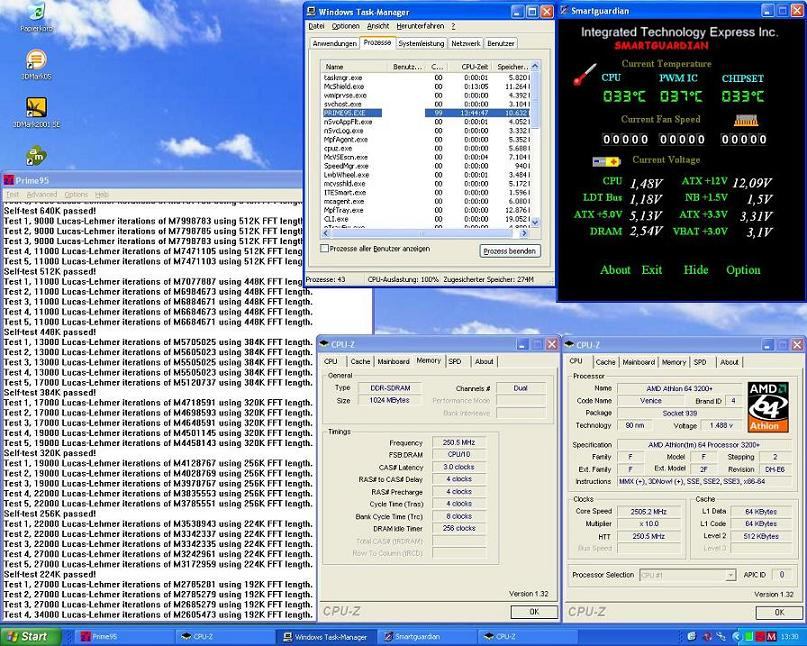Screen dimensions: 807x646
Task: Click the process list horizontal scroll right arrow
Action: tap(524, 233)
